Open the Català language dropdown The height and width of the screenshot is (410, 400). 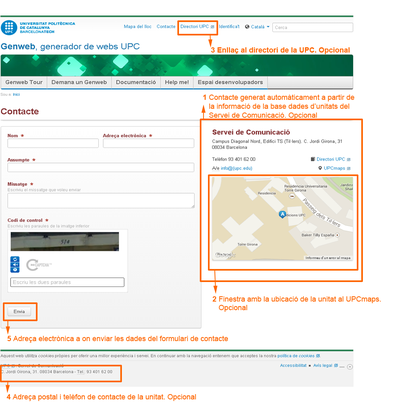[x=260, y=27]
